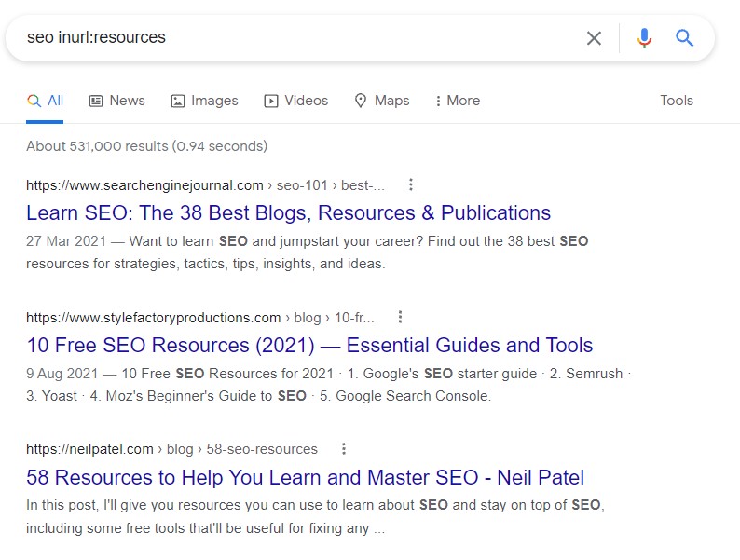Click snippet line 'resources for strategies, tactics, tips'
The image size is (740, 560).
205,264
